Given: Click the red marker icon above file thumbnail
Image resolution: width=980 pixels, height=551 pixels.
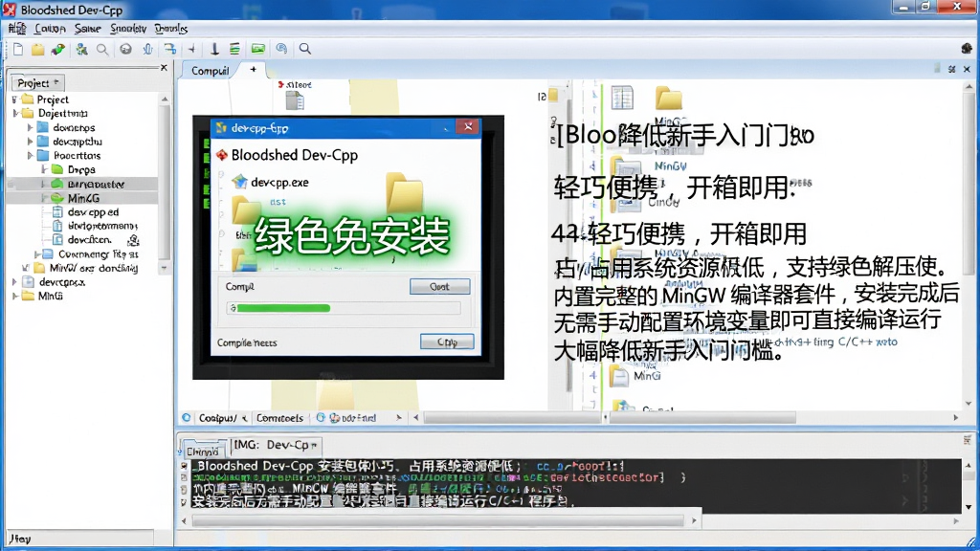Looking at the screenshot, I should 280,84.
